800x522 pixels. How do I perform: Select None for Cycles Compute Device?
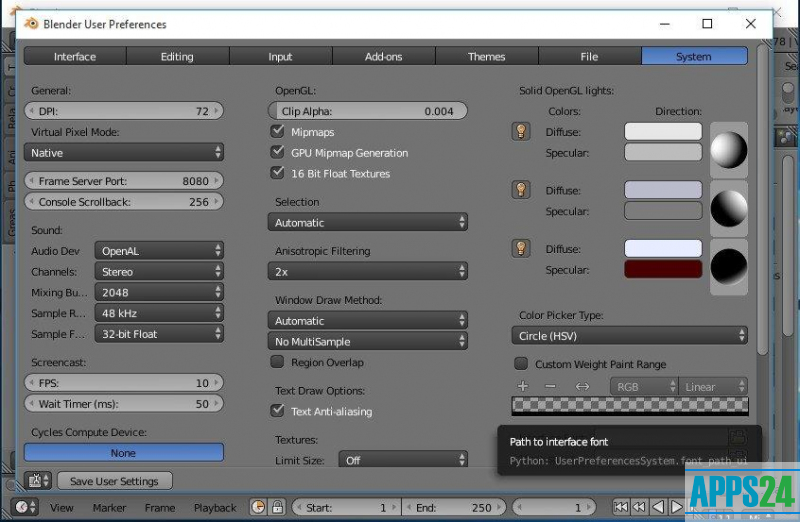pos(124,453)
